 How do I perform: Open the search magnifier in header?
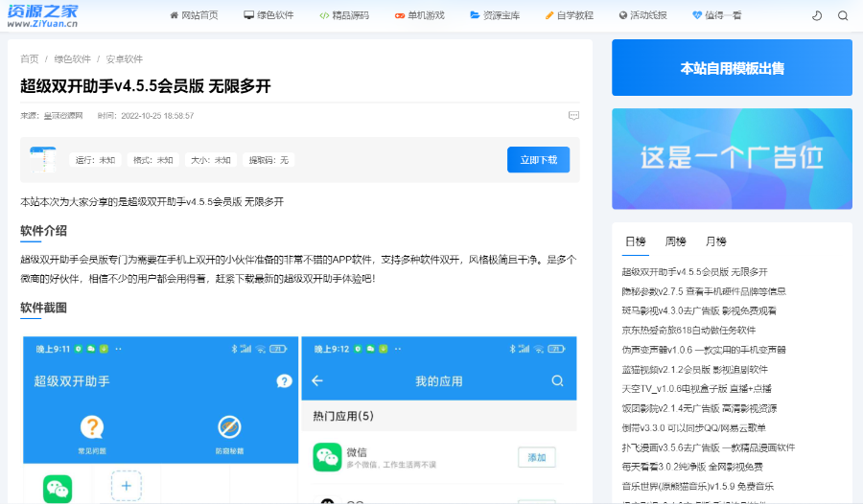pos(843,15)
